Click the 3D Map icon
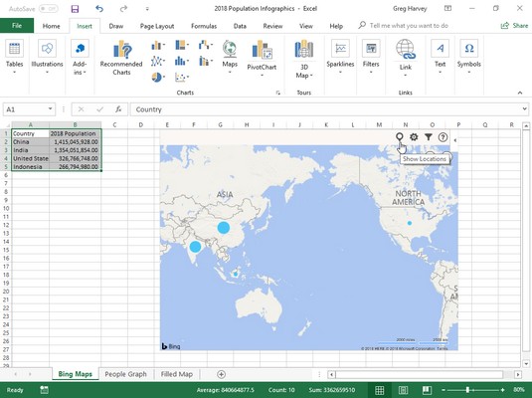This screenshot has height=398, width=532. pos(303,50)
